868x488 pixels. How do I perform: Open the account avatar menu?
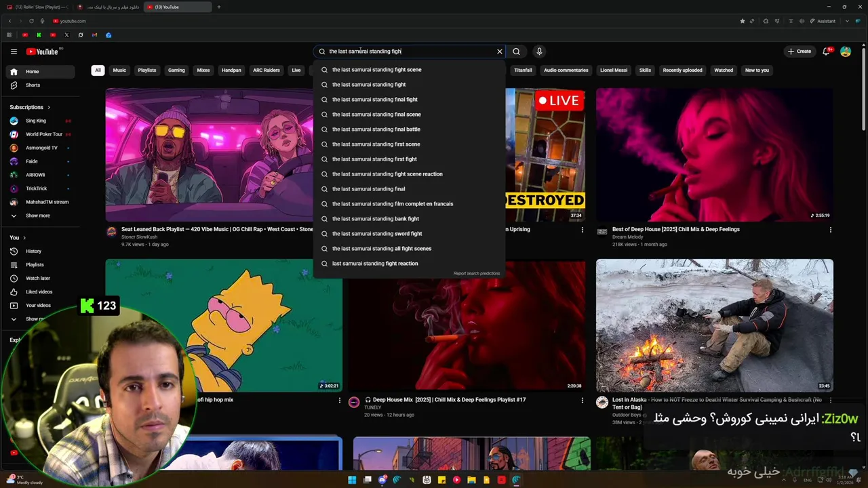point(846,52)
